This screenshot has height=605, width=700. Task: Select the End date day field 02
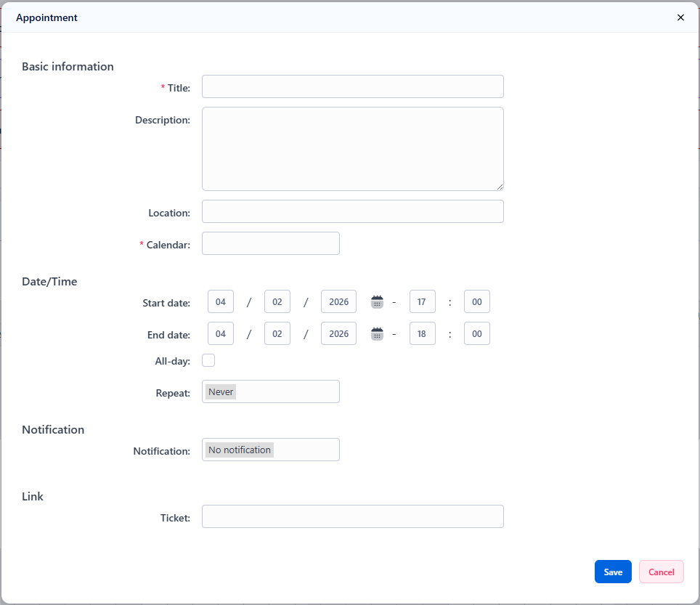click(277, 333)
